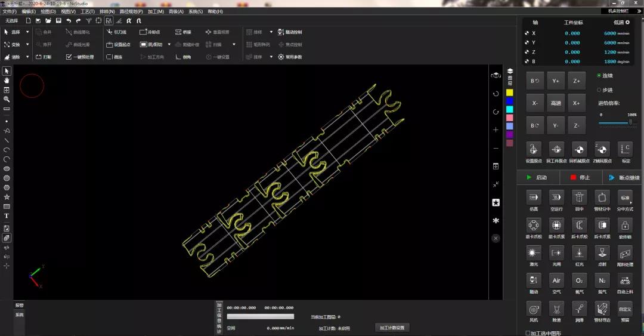Click the 引刀线 lead line tool
Viewport: 644px width, 336px height.
[x=116, y=32]
